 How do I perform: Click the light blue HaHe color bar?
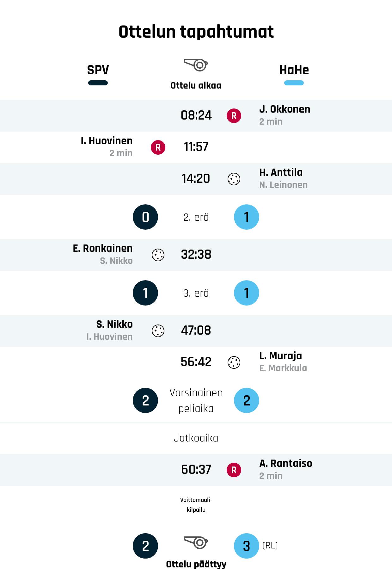(x=294, y=83)
